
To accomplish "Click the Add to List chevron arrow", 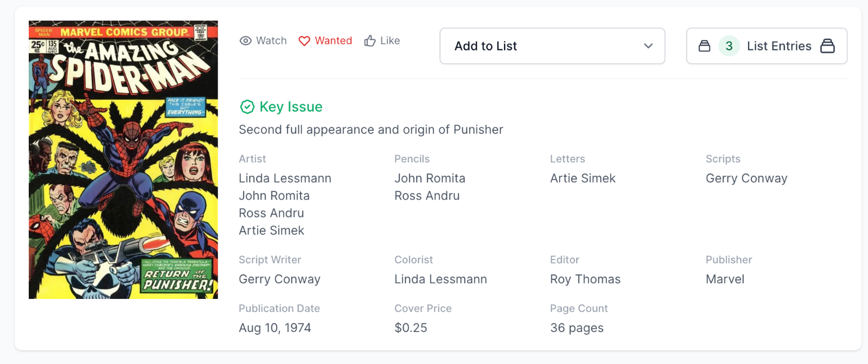I will [648, 46].
